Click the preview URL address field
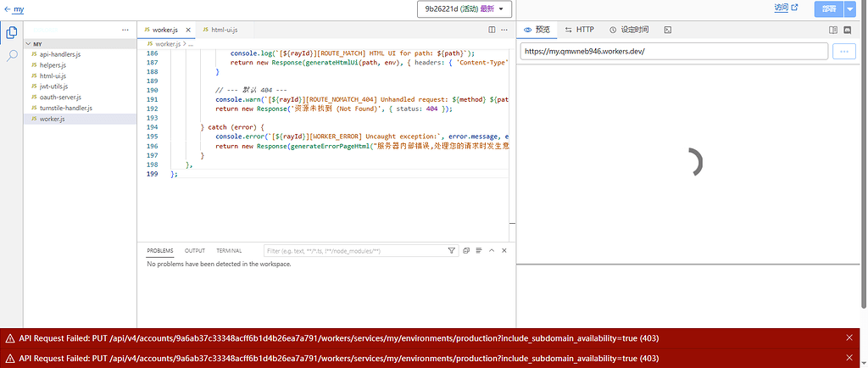 click(x=674, y=52)
